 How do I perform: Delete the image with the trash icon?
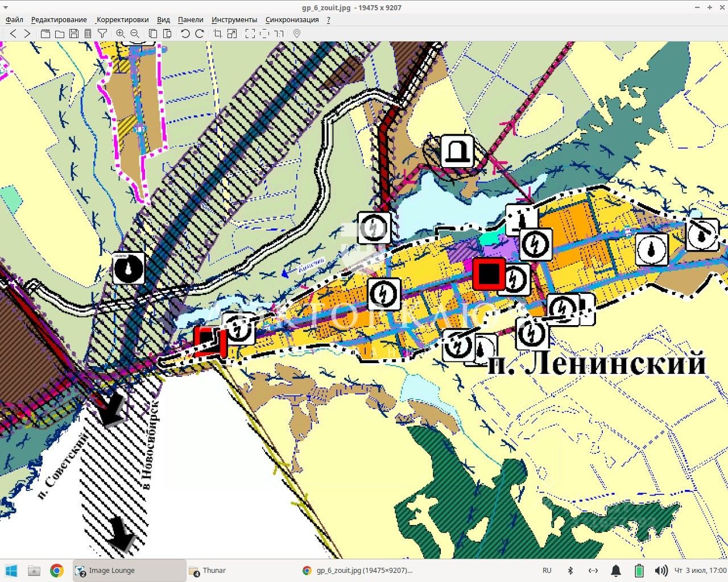coord(88,34)
